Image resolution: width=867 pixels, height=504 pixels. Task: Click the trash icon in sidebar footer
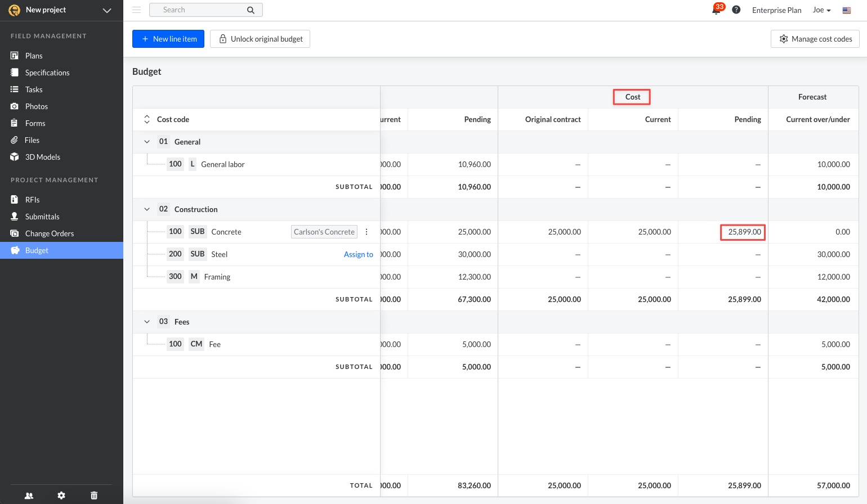pos(94,496)
